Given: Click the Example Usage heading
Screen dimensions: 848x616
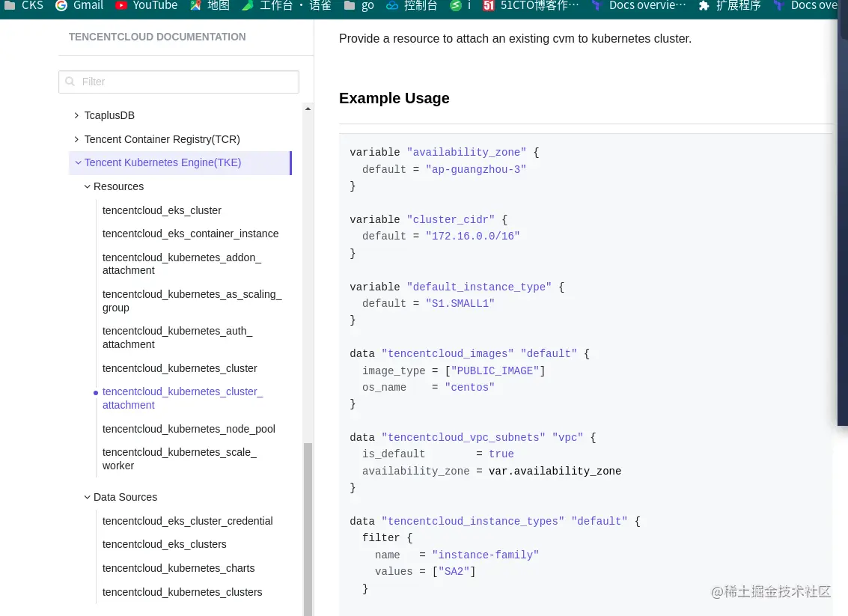Looking at the screenshot, I should pyautogui.click(x=394, y=99).
